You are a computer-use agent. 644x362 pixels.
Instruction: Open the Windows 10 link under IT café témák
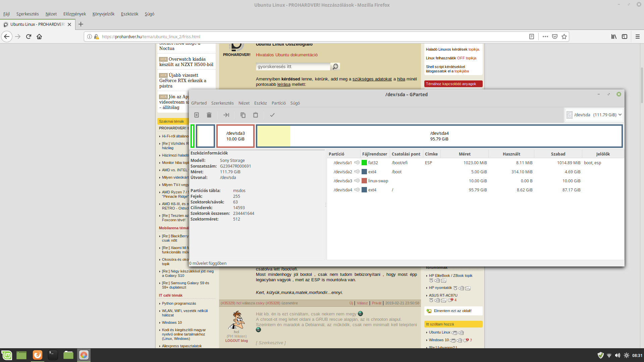172,322
